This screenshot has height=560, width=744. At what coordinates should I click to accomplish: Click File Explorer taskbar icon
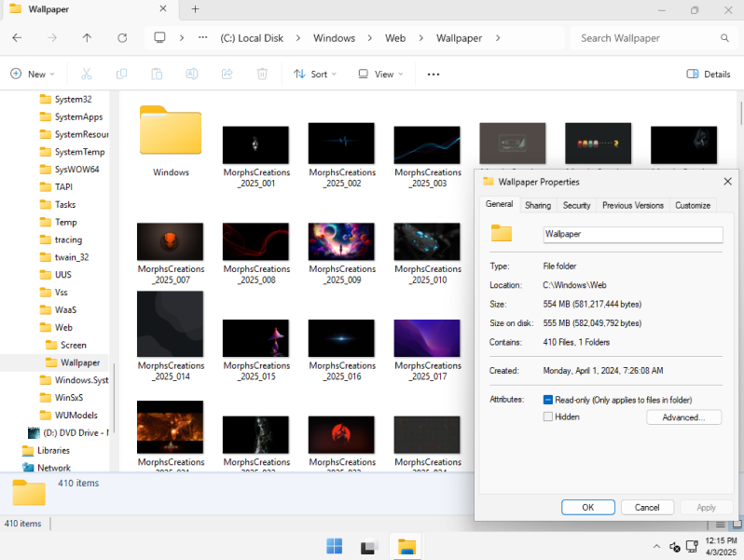[x=406, y=547]
